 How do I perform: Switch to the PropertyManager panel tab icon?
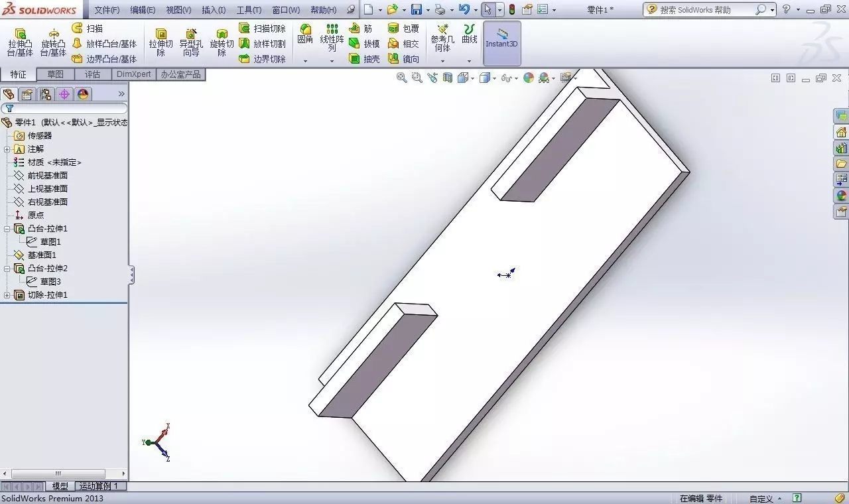tap(27, 94)
